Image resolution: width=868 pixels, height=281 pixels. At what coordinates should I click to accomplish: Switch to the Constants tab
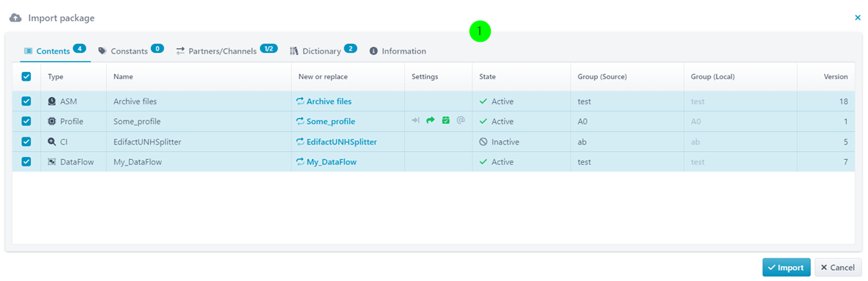130,51
